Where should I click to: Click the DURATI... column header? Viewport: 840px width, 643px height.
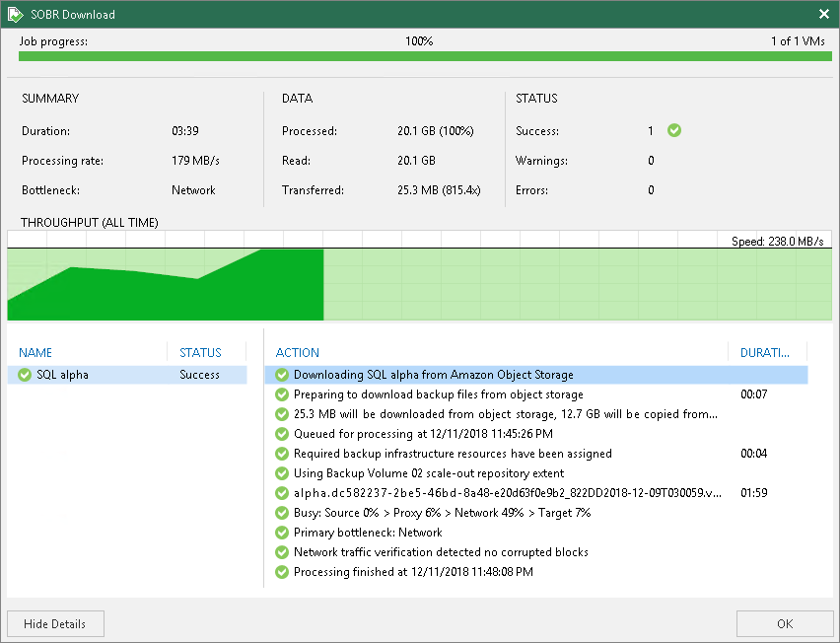764,353
